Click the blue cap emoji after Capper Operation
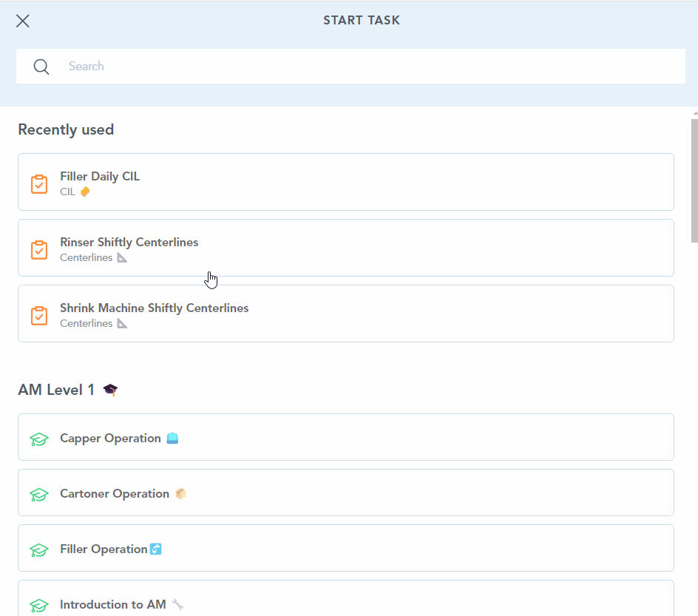Image resolution: width=698 pixels, height=616 pixels. [x=172, y=438]
